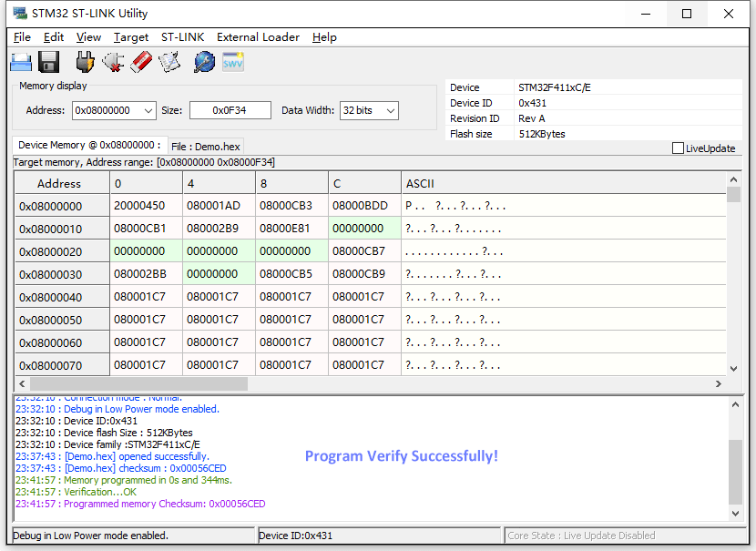
Task: Click status bar 'Device ID:0x431' entry
Action: (380, 536)
